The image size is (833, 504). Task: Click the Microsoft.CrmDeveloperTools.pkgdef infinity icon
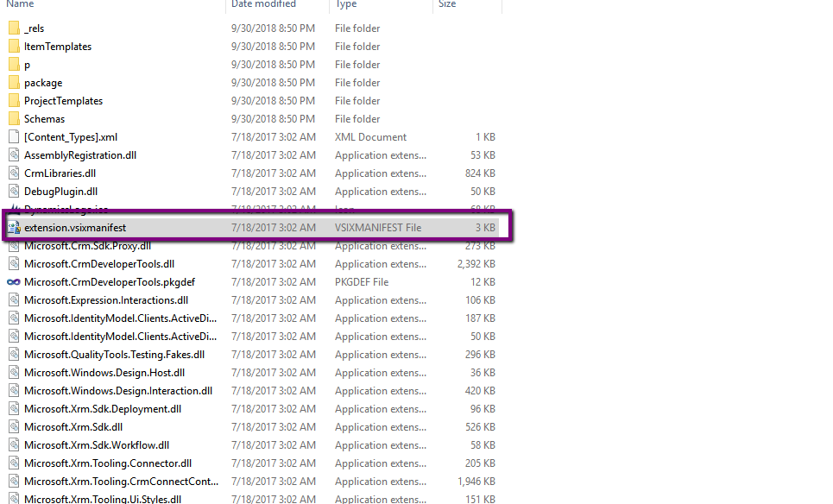14,282
